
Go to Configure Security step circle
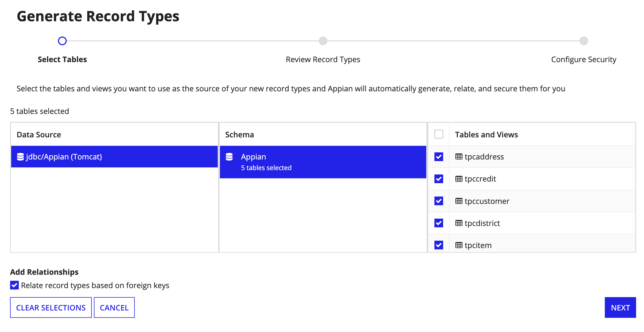[584, 41]
